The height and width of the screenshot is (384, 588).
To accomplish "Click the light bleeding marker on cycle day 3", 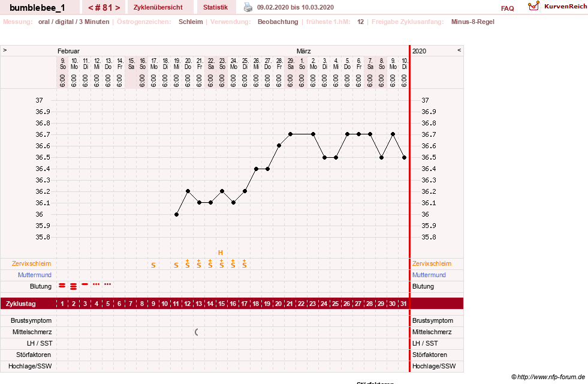I will coord(85,284).
